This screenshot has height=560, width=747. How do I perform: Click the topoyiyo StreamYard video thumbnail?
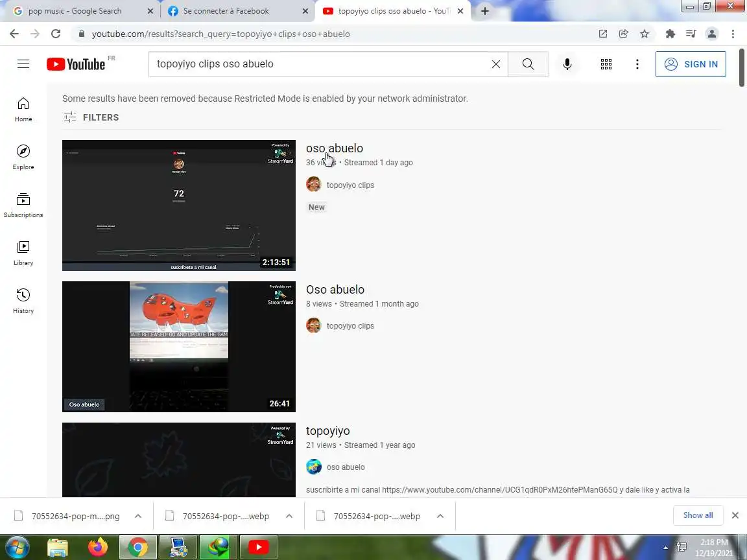point(179,460)
